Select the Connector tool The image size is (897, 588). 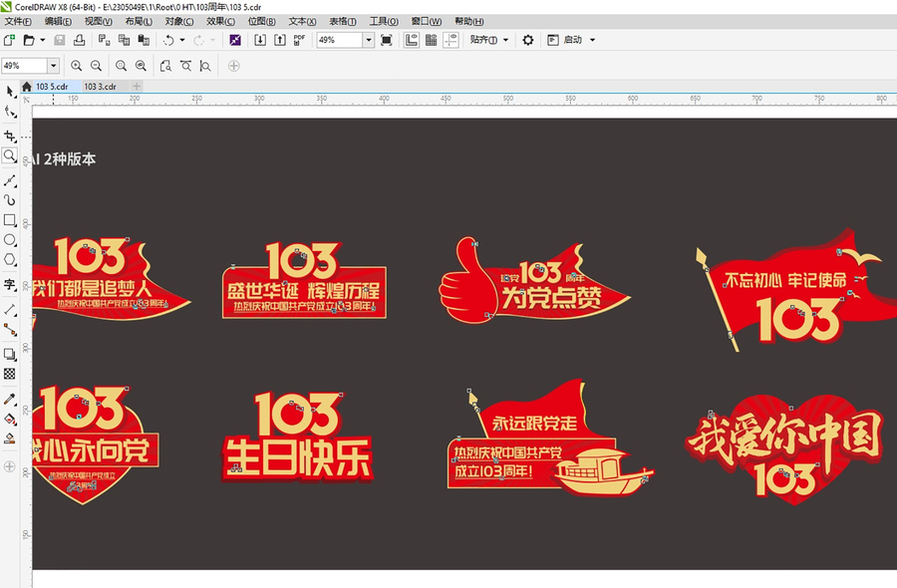click(x=10, y=330)
